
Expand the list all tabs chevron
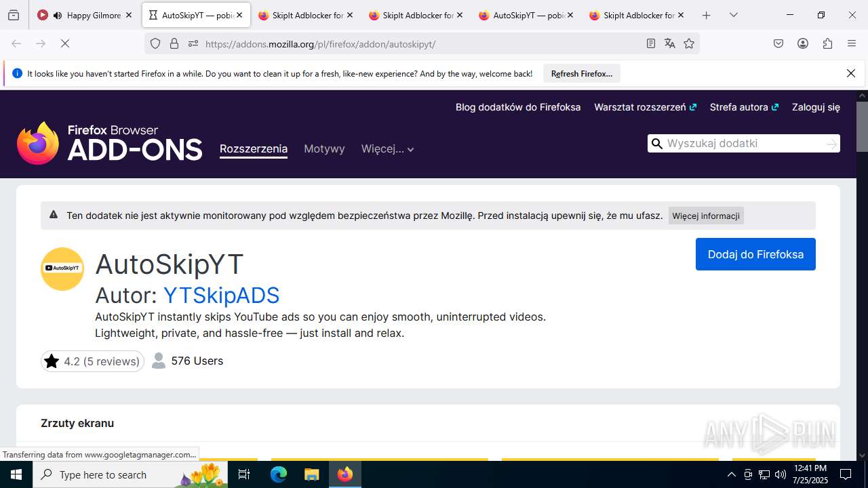click(734, 15)
